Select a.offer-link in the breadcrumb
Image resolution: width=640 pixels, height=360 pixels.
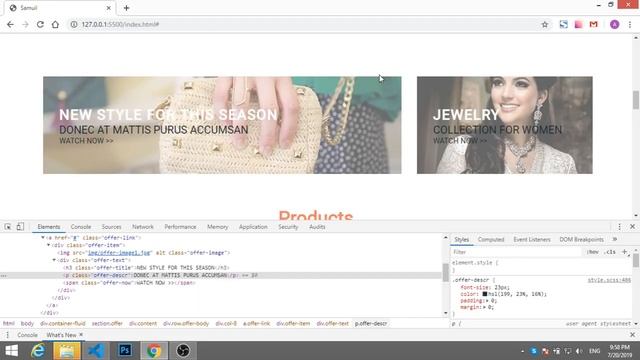(256, 324)
